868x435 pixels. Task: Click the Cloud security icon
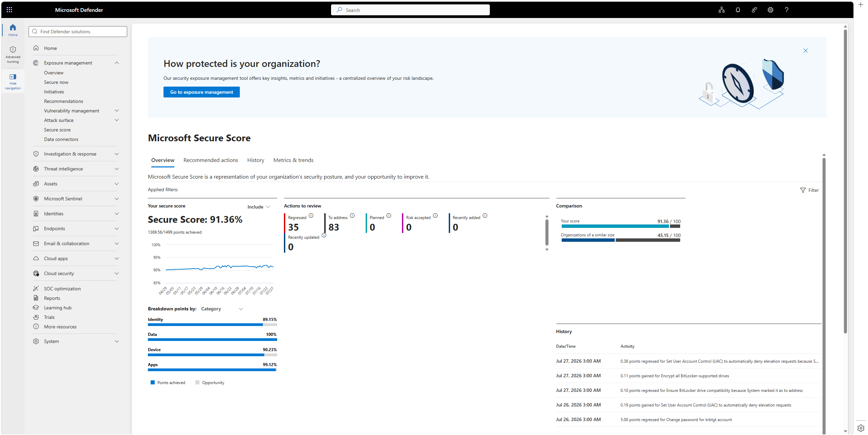click(36, 273)
